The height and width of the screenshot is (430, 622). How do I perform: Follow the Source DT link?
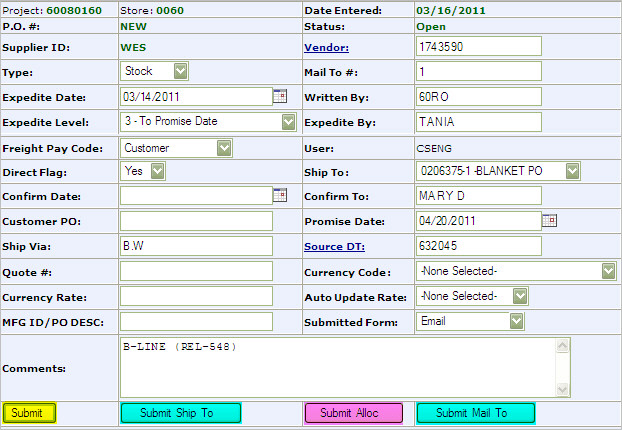334,247
